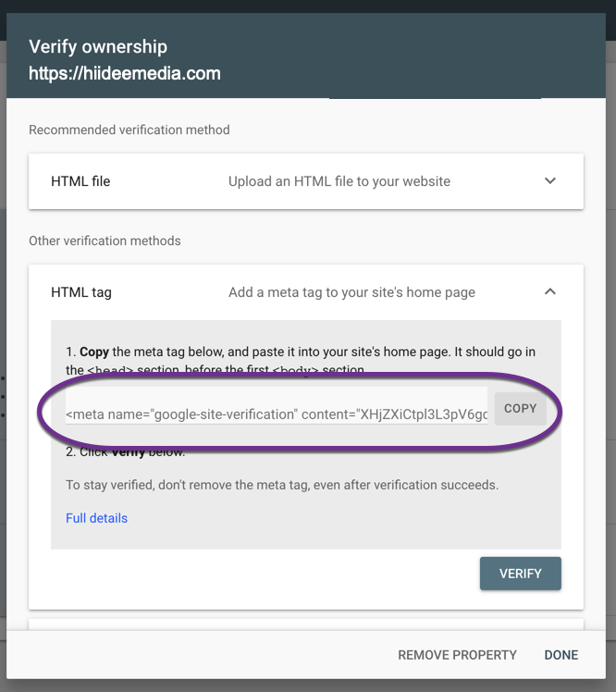
Task: Click the https://hiideemedia.com URL in header
Action: (125, 73)
